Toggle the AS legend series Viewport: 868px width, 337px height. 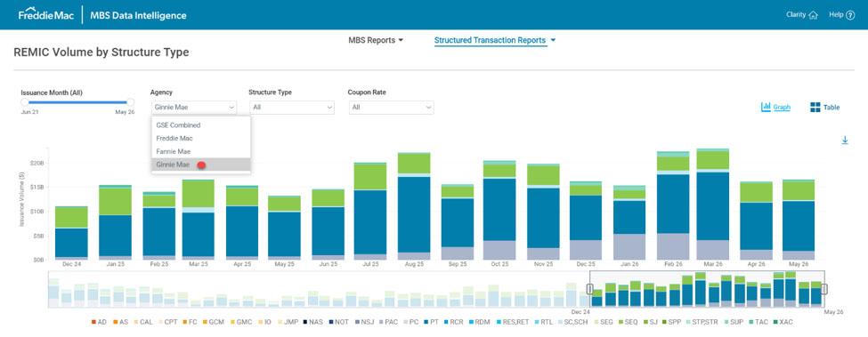pos(120,321)
